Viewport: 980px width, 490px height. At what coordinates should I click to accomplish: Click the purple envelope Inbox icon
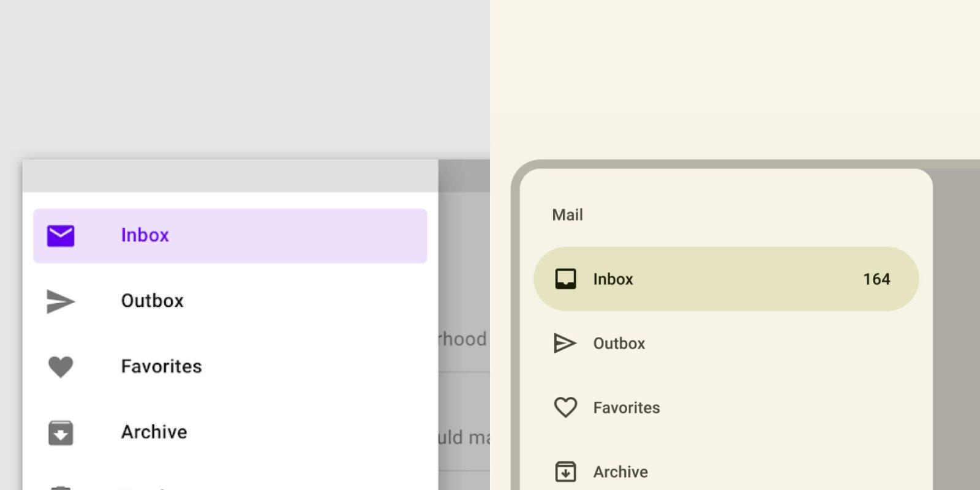(61, 236)
